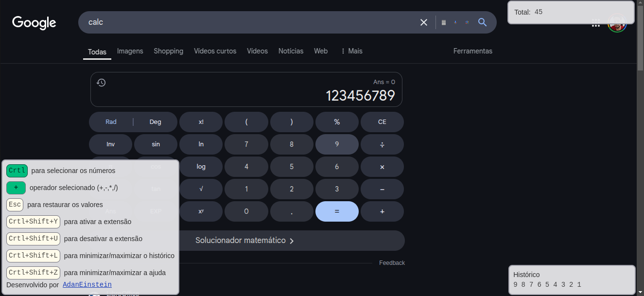Switch calculator to Deg mode

click(155, 122)
